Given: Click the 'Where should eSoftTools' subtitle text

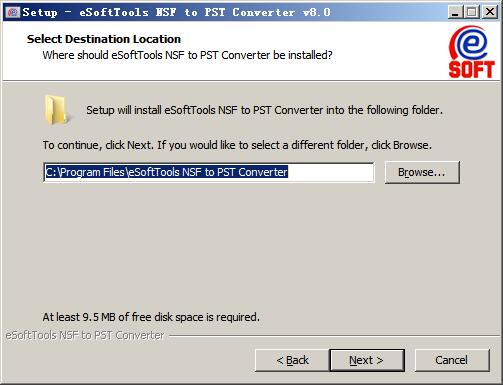Looking at the screenshot, I should tap(187, 55).
